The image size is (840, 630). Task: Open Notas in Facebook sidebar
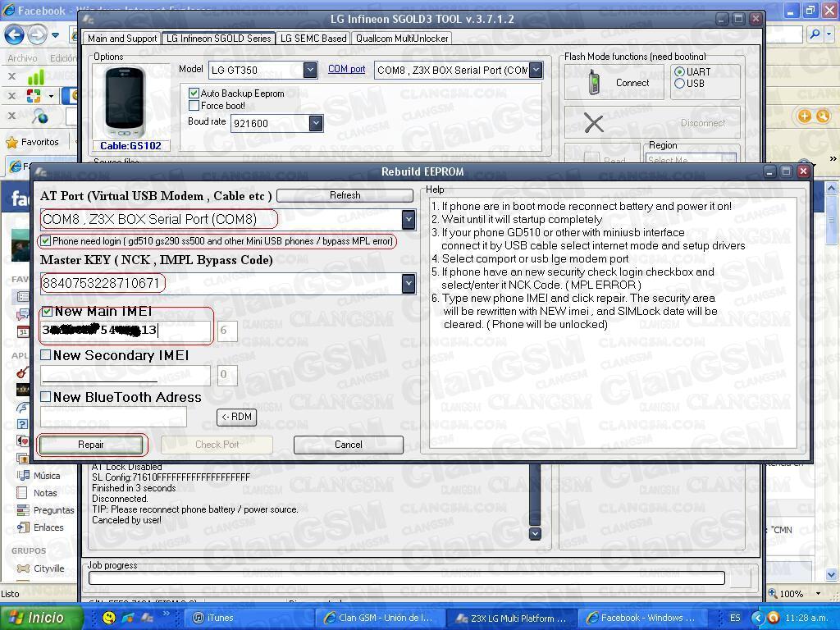coord(45,493)
